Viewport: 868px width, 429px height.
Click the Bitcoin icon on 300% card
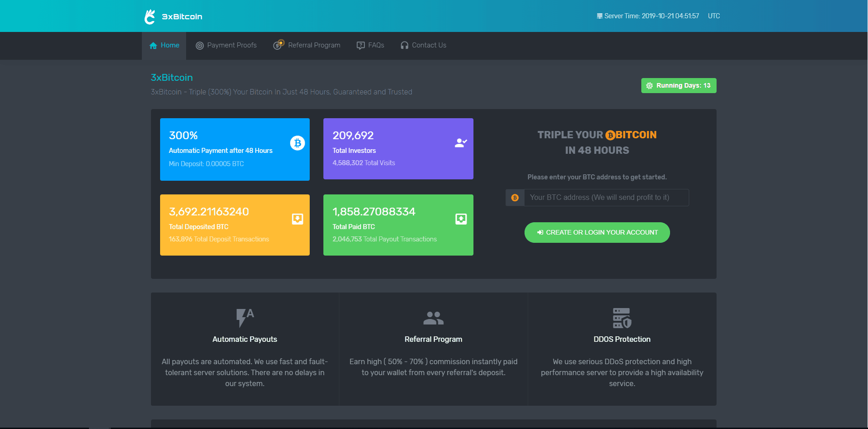coord(297,143)
